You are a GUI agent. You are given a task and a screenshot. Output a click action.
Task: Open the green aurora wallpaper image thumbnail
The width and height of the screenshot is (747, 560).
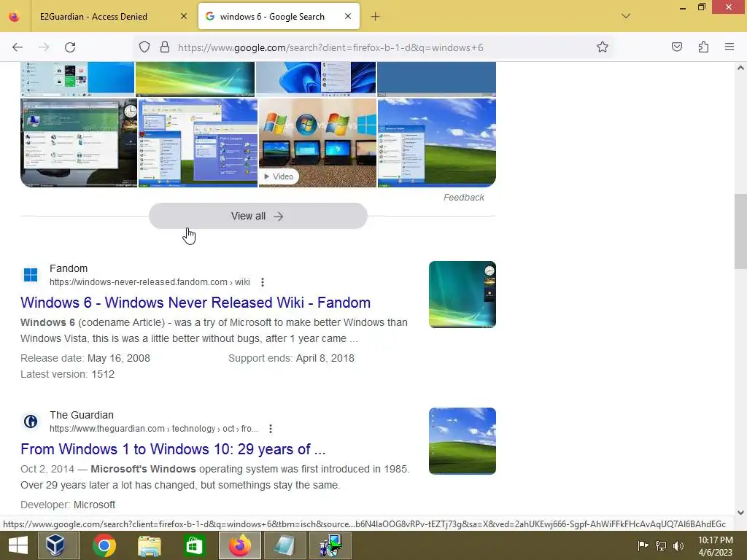pos(195,79)
